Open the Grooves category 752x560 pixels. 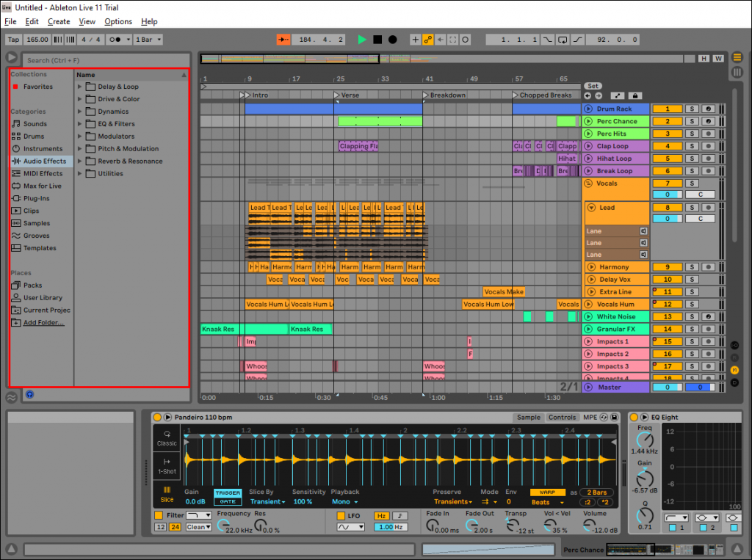(36, 236)
